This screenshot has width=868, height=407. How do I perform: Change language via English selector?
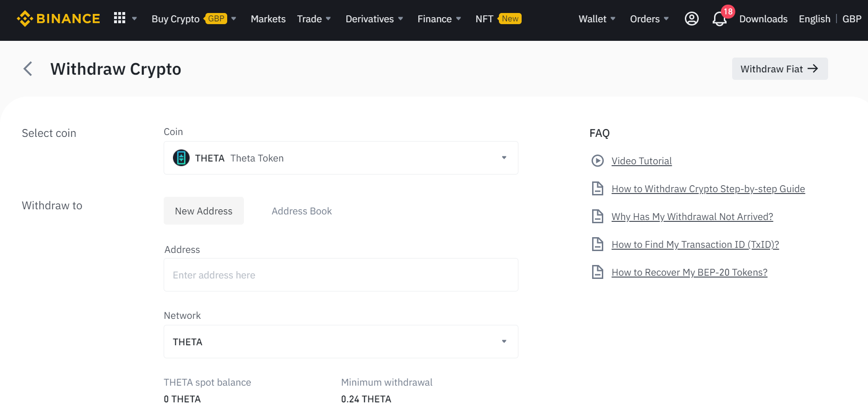pyautogui.click(x=814, y=19)
